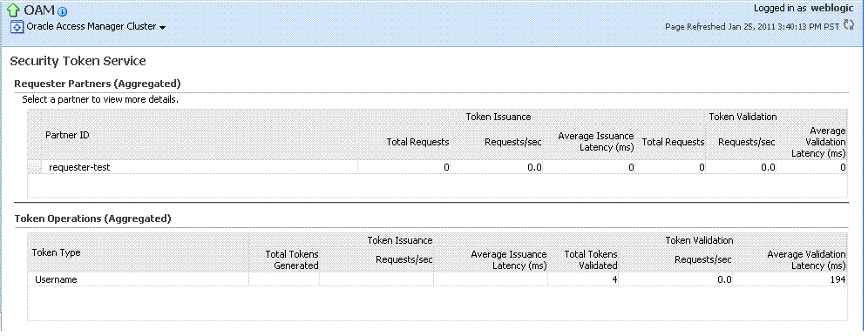Click the 'Select a partner to view more details' text
868x336 pixels.
(x=100, y=100)
